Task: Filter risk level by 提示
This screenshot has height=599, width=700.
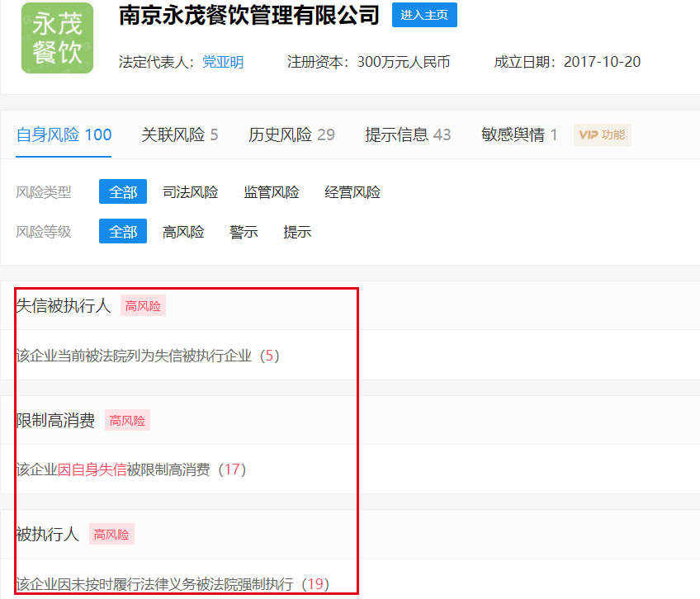Action: [297, 232]
